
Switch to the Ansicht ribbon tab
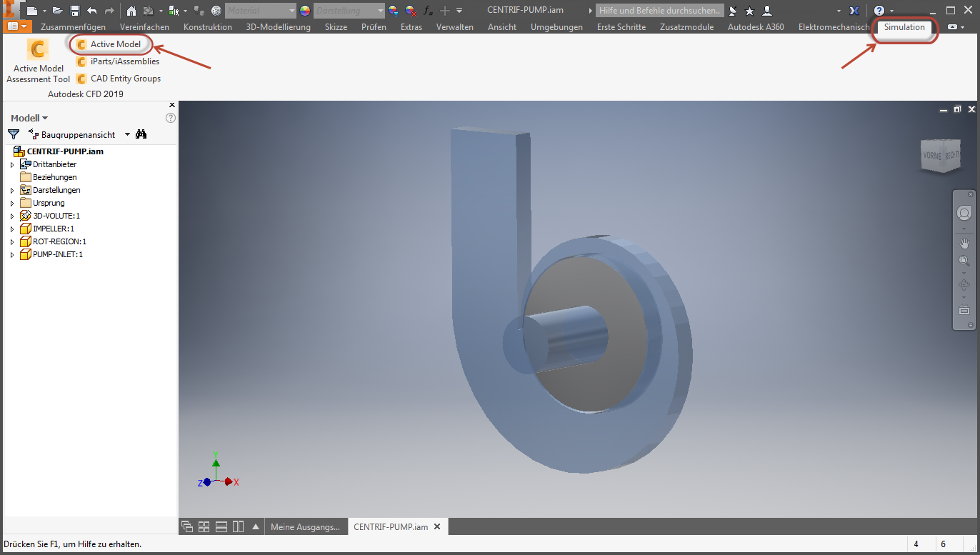pos(502,27)
